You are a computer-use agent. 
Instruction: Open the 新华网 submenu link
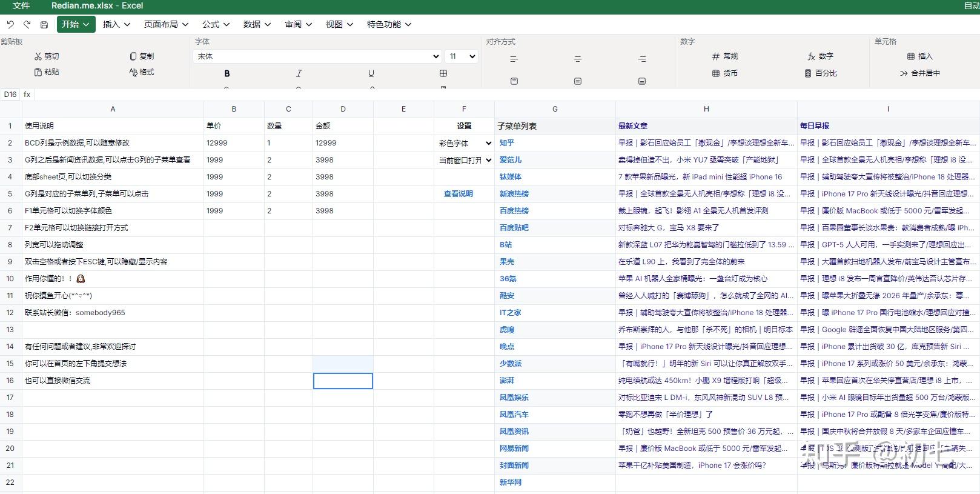click(511, 482)
